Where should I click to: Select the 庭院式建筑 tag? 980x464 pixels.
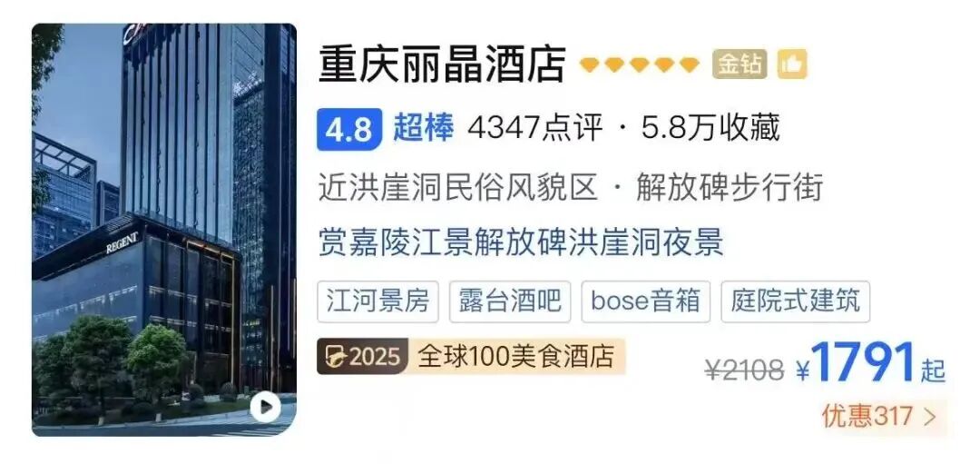pyautogui.click(x=795, y=301)
